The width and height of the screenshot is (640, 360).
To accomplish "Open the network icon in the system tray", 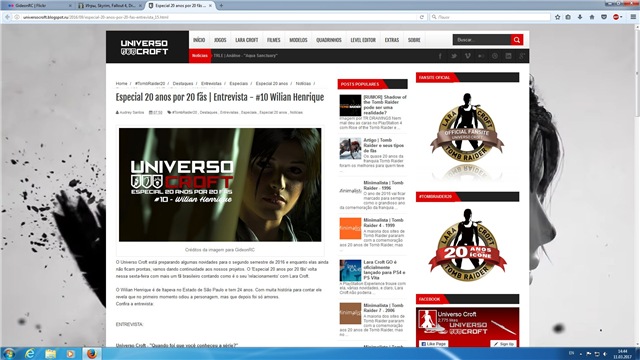I will (597, 354).
